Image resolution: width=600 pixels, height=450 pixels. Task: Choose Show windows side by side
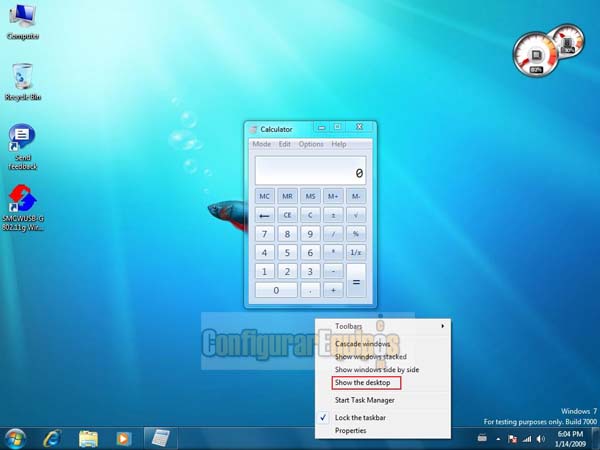(383, 370)
